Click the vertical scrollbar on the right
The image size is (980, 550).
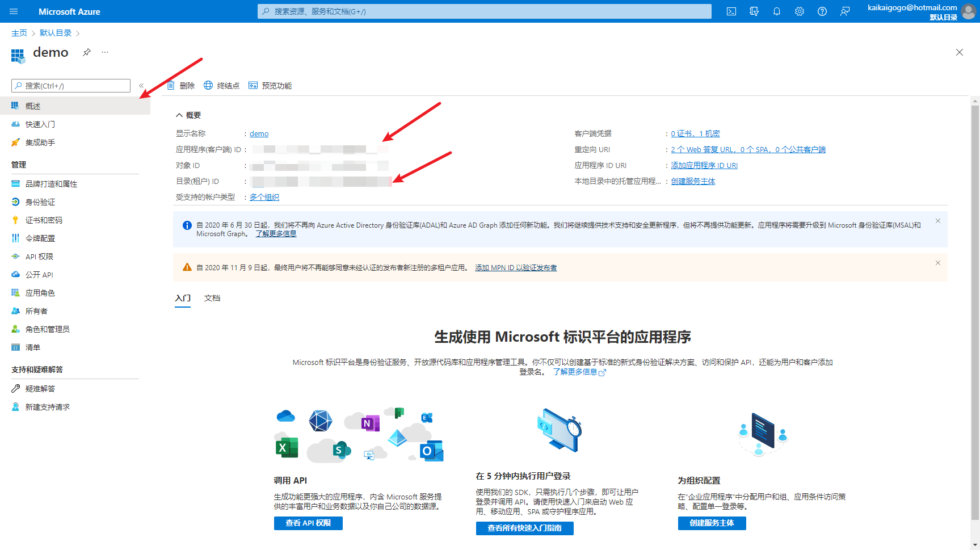tap(975, 312)
